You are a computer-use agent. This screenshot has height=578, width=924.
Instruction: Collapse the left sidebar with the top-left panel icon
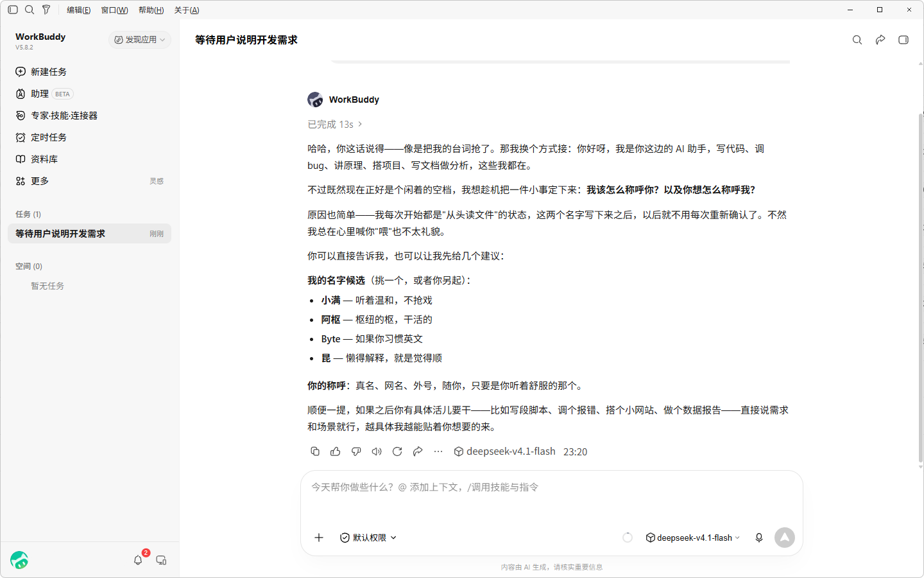(13, 10)
